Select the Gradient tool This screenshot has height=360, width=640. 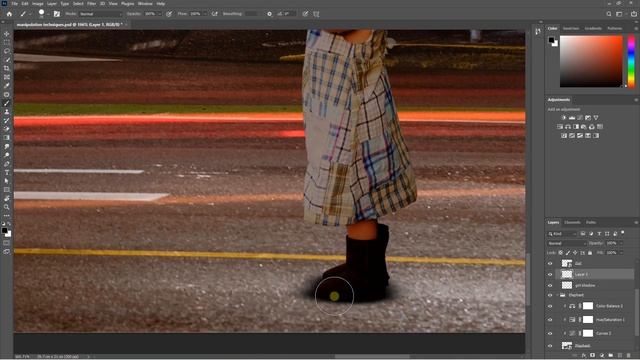7,138
